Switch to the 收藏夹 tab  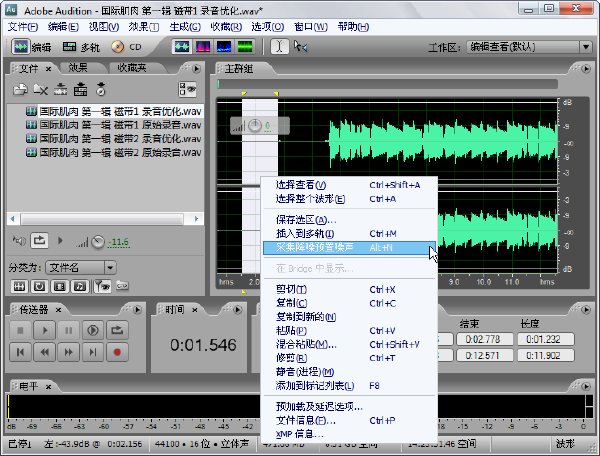point(132,68)
